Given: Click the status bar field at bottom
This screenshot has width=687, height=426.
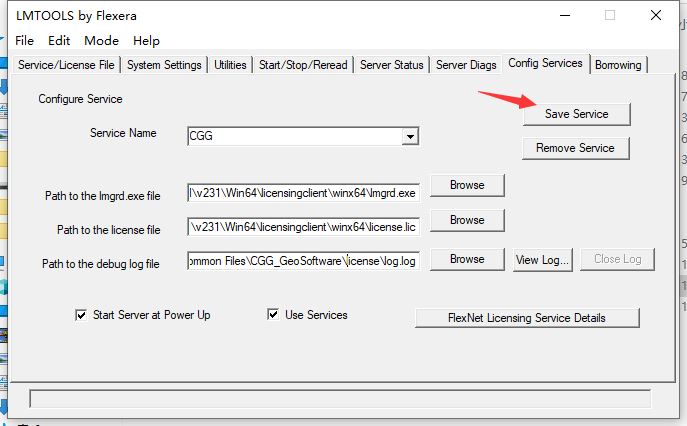Looking at the screenshot, I should point(340,398).
